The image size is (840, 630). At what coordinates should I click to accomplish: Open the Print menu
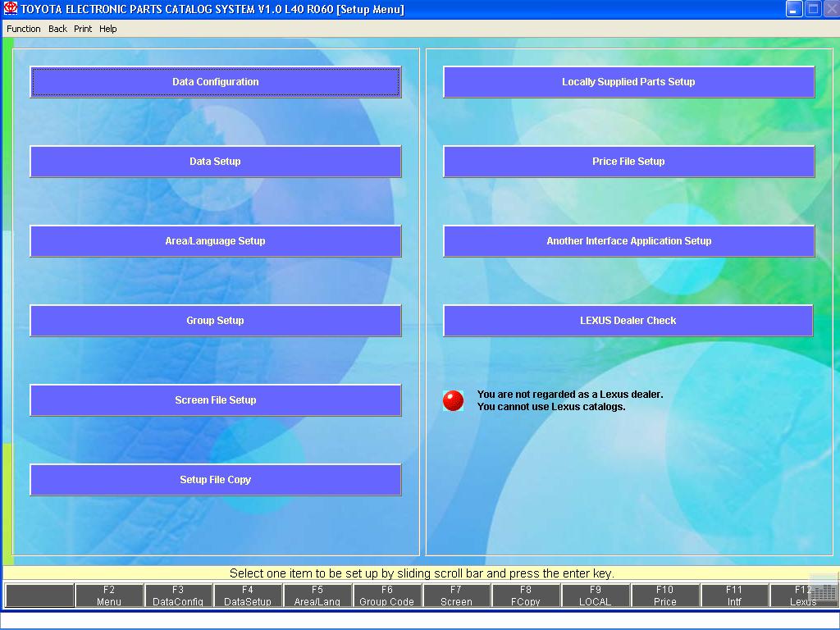[83, 29]
